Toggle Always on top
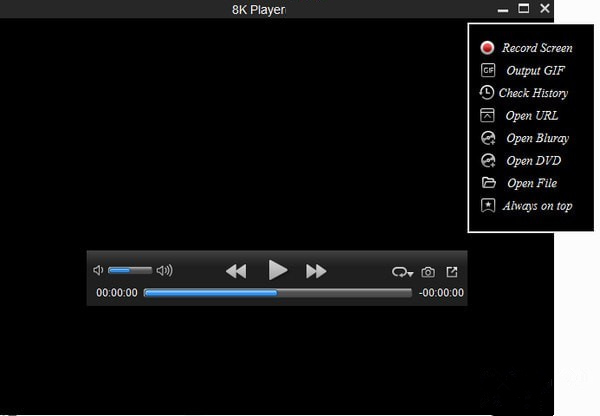Viewport: 600px width, 416px height. click(538, 206)
